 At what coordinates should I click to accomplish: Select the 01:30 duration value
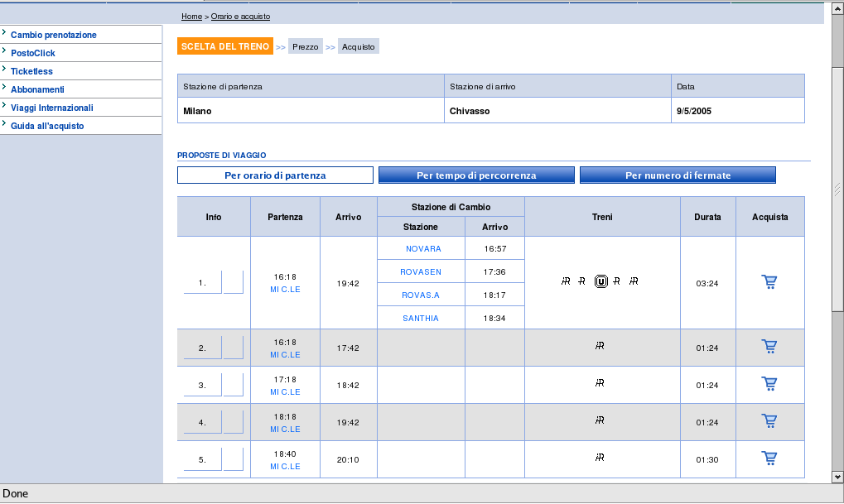point(707,460)
